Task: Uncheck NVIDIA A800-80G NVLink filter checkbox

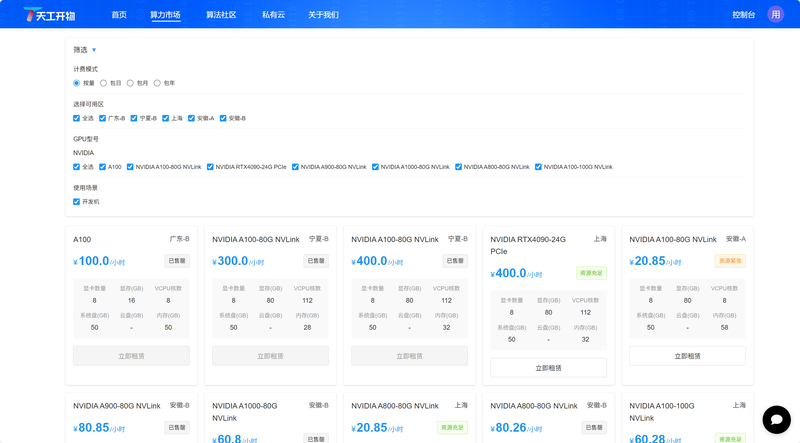Action: (x=458, y=167)
